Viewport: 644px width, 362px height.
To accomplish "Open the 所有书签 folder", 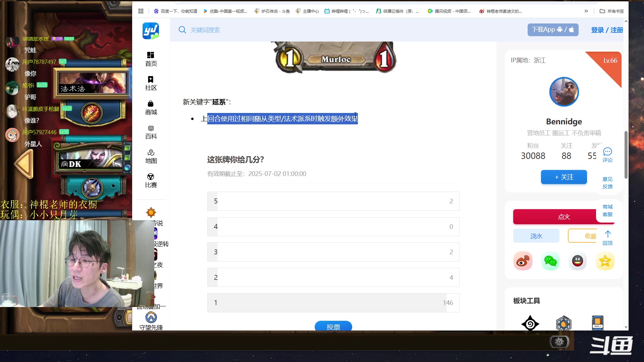I will point(612,11).
